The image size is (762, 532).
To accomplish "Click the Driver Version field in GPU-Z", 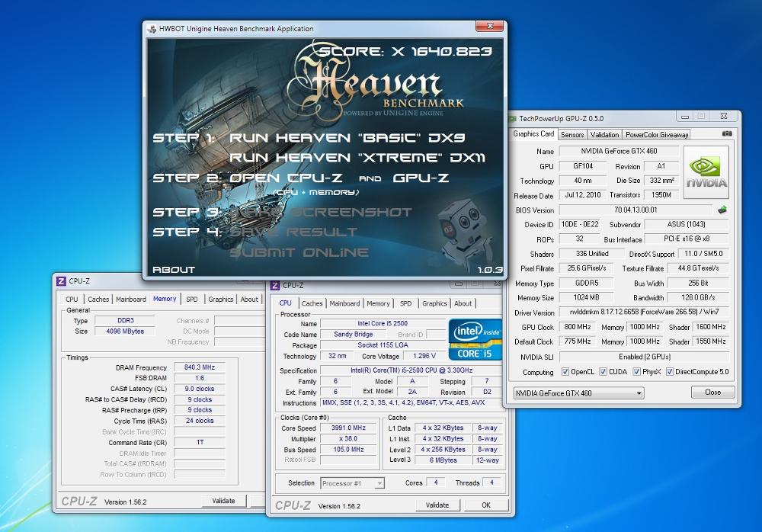I will click(644, 312).
